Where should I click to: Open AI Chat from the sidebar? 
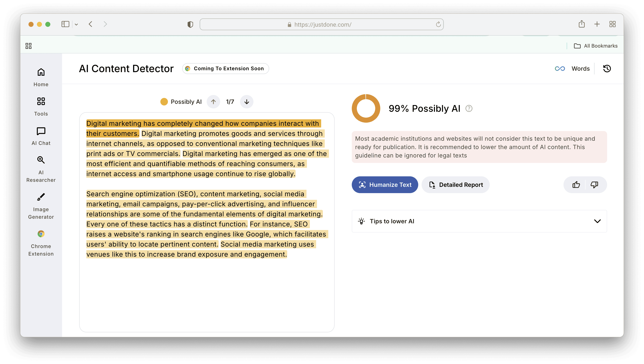[x=41, y=136]
